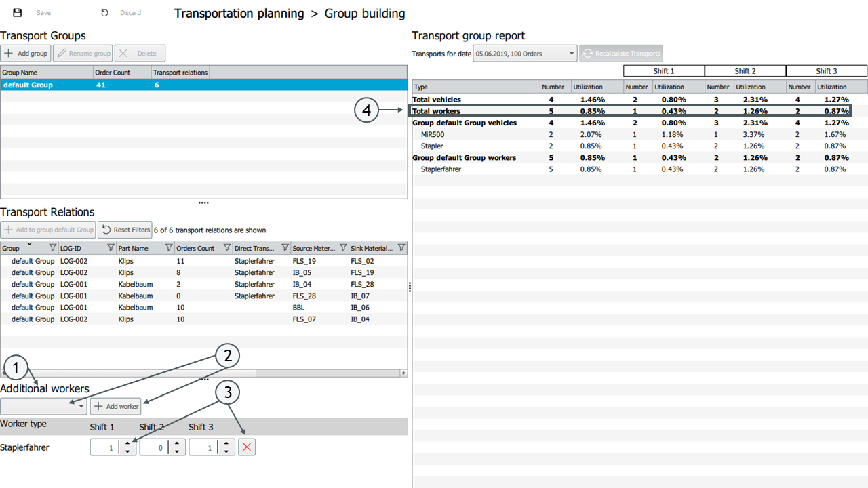Increase Shift 3 worker count spinner
The image size is (868, 488).
coord(226,443)
